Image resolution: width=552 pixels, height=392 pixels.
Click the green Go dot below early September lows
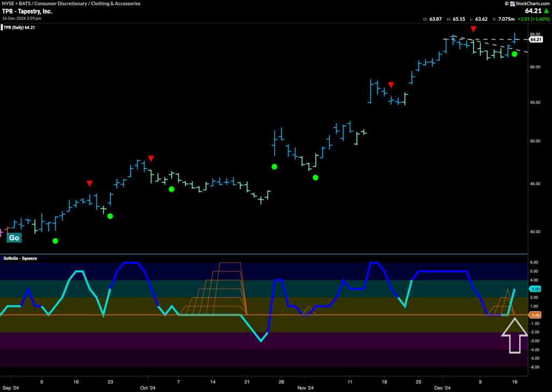[x=54, y=241]
